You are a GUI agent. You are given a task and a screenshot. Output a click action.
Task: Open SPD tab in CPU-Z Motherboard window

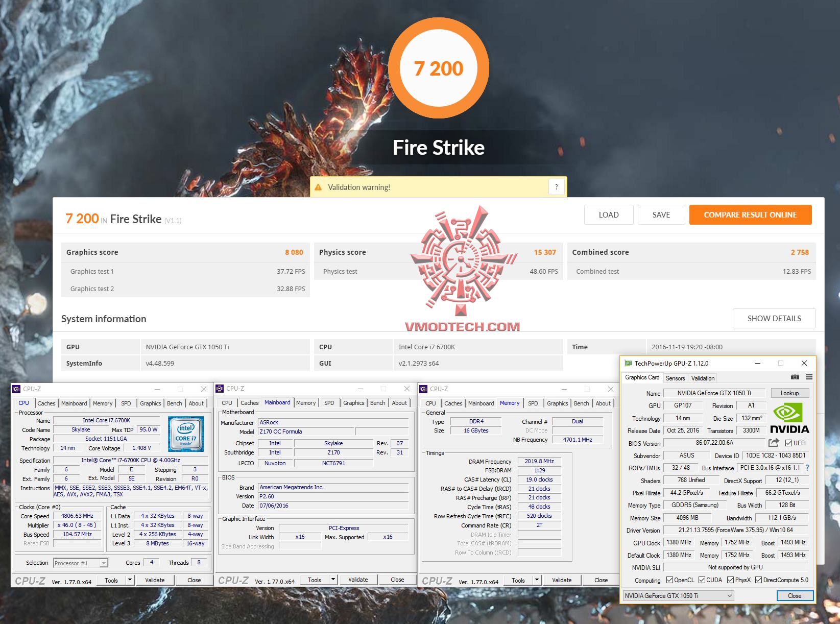[329, 403]
